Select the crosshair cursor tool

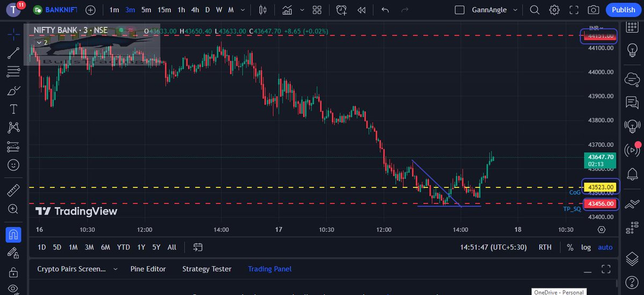coord(14,34)
